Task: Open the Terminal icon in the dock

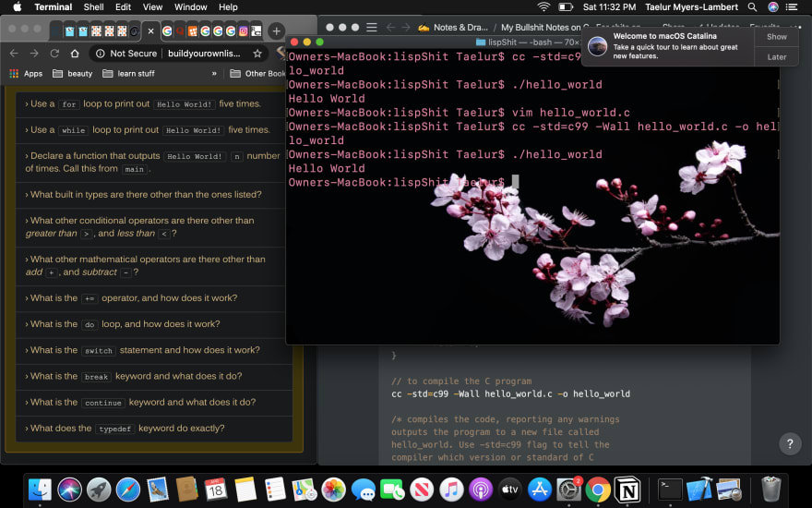Action: [x=670, y=489]
